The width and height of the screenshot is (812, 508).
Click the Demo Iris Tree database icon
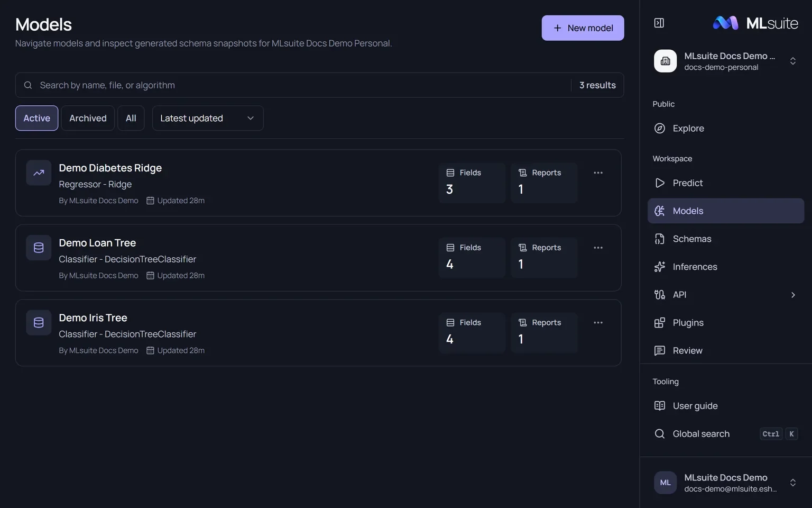(39, 323)
